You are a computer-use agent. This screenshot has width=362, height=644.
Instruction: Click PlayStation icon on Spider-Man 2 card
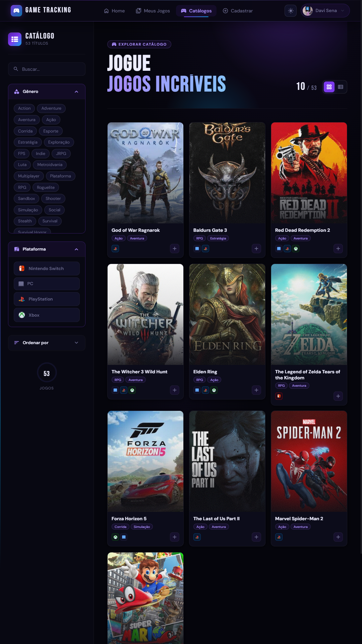click(x=279, y=537)
